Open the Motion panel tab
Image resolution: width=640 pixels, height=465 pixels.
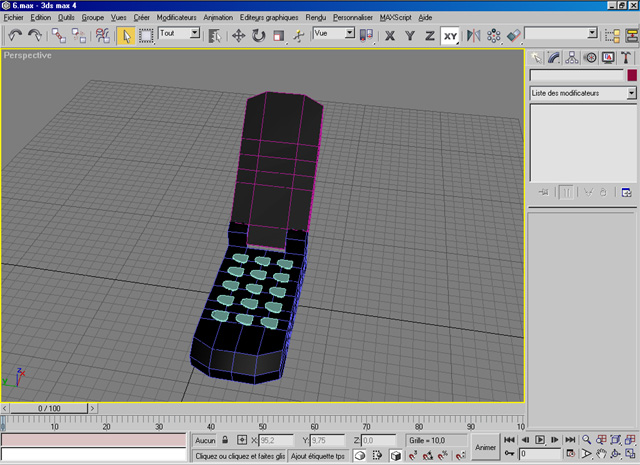pos(590,58)
